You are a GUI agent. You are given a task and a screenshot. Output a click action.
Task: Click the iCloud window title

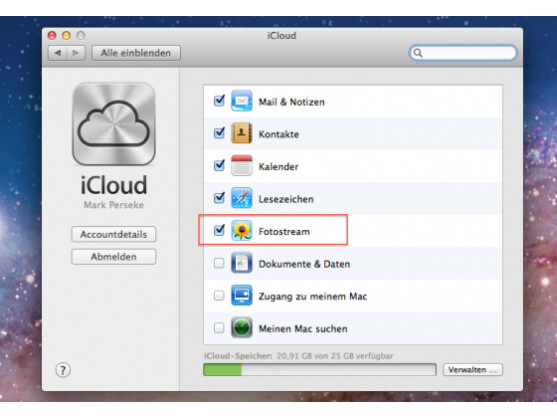[282, 36]
